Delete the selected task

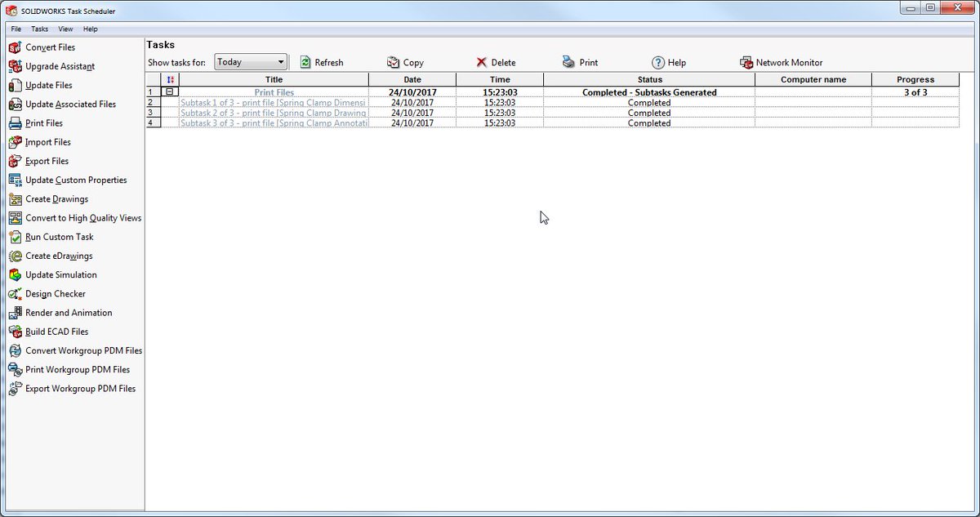click(x=496, y=62)
